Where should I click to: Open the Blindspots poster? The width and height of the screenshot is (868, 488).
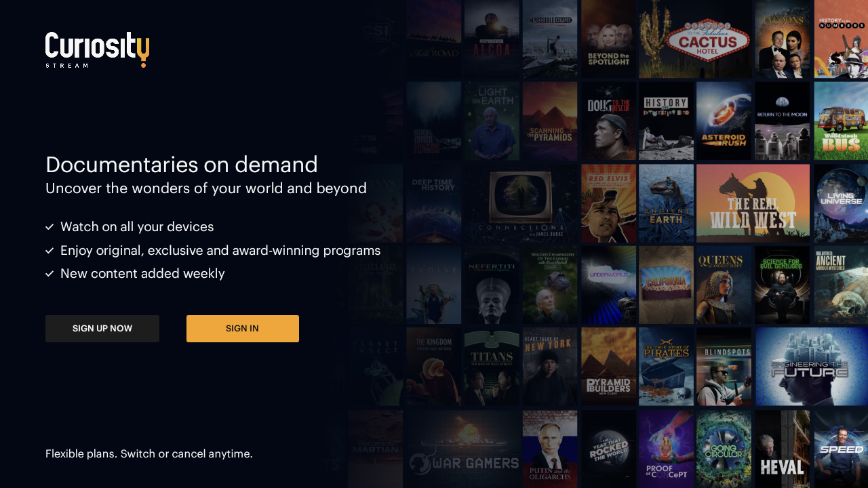click(724, 367)
